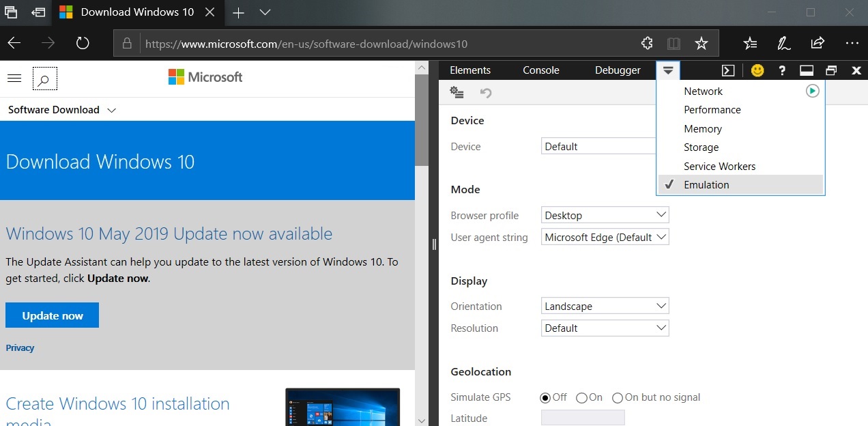
Task: Share this page
Action: coord(818,44)
